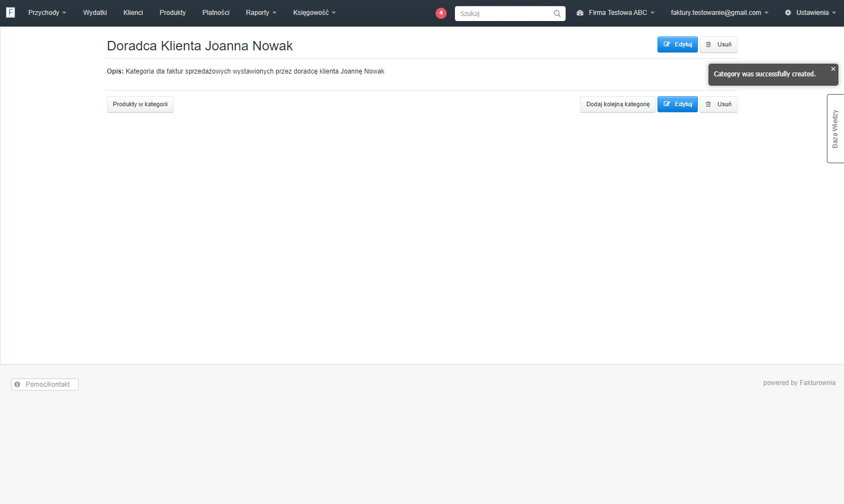Open the Baza Wiedzy side tab
This screenshot has height=504, width=844.
pos(835,128)
